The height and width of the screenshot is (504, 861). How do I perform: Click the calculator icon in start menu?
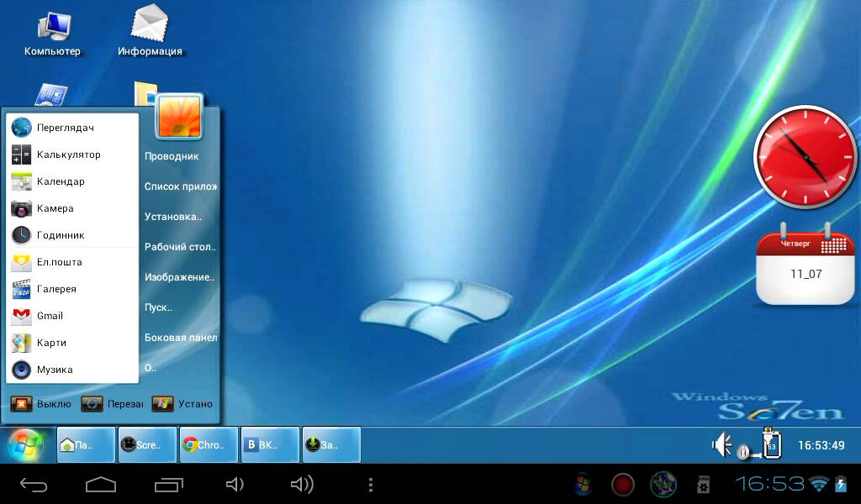(x=21, y=154)
